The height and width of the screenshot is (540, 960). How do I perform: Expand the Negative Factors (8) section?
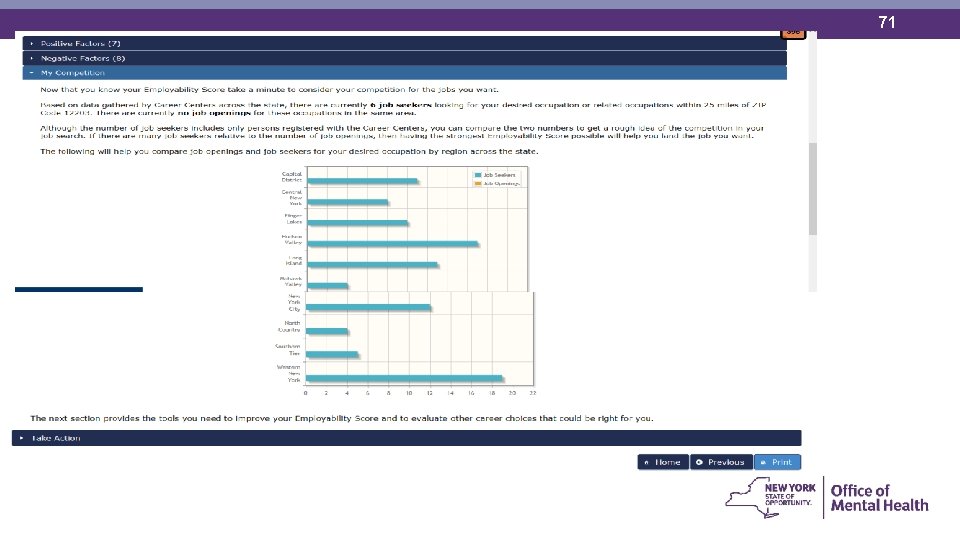(404, 58)
